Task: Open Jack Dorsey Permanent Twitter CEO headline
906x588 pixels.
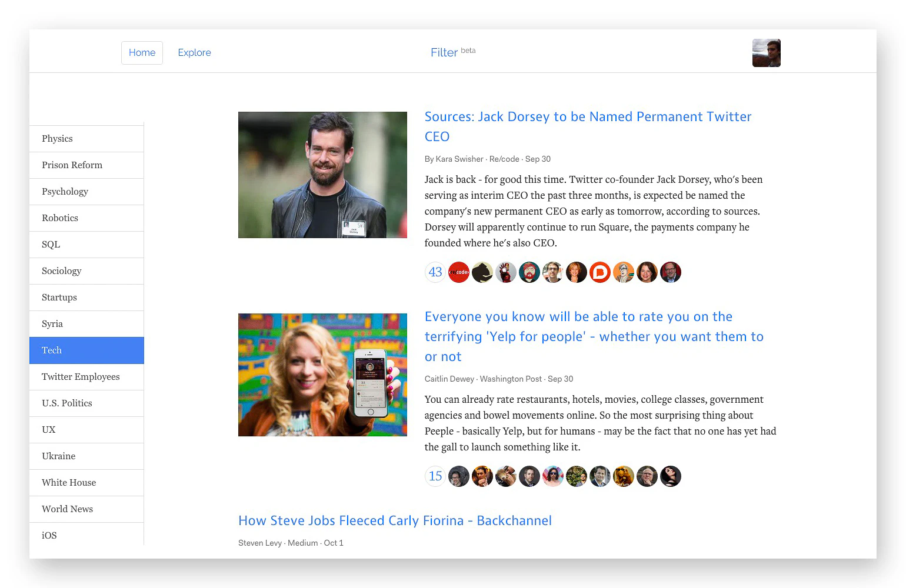Action: click(588, 126)
